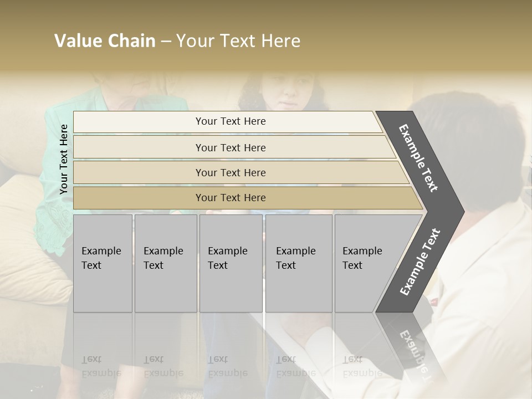Click the topmost lightest "Your Text Here" bar
This screenshot has width=532, height=399.
[230, 121]
